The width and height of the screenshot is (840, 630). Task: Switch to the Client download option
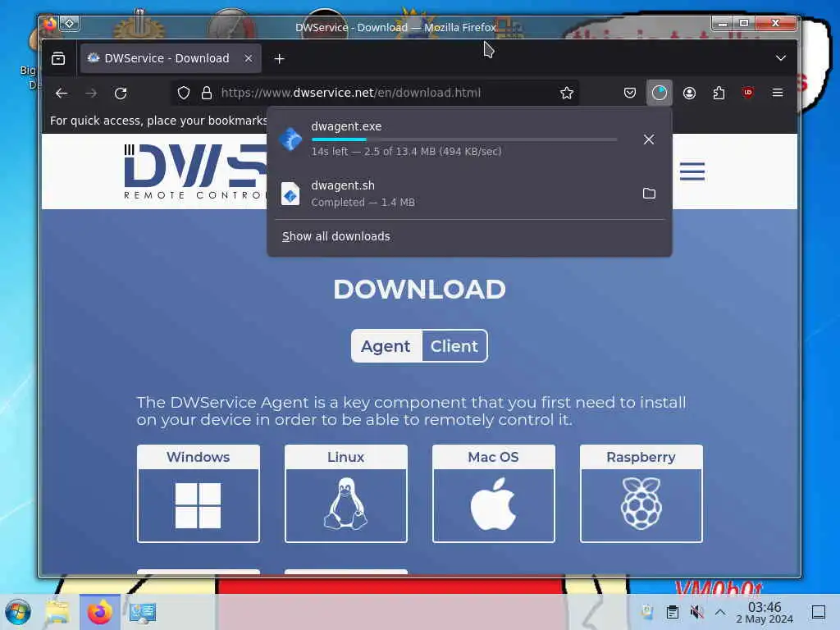point(454,346)
